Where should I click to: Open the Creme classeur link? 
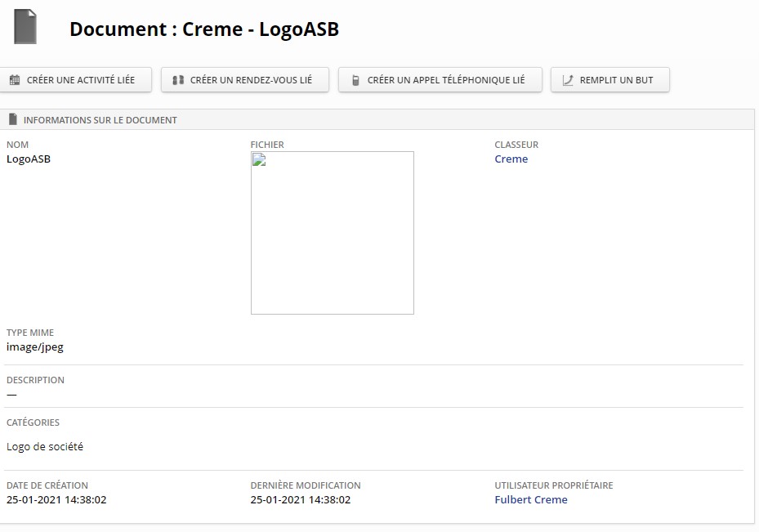[x=511, y=159]
